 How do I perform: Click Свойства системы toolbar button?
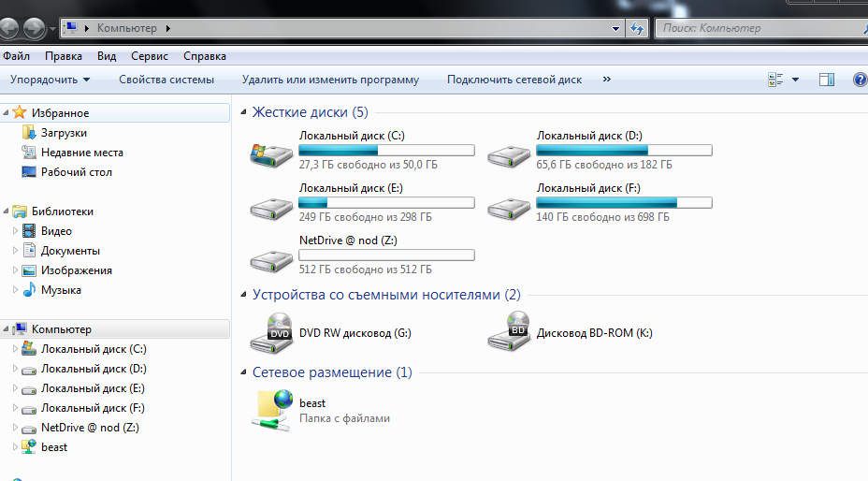[166, 80]
